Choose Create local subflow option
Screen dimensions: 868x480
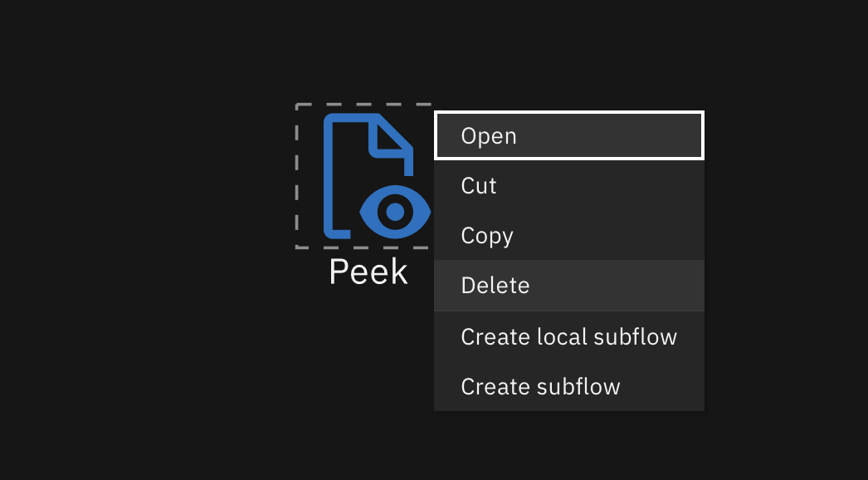click(x=568, y=336)
